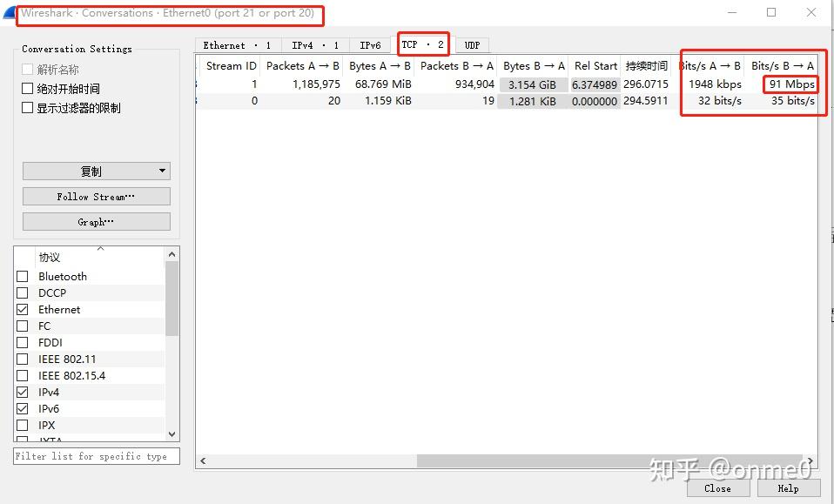This screenshot has width=834, height=504.
Task: Click the Help button
Action: [788, 489]
